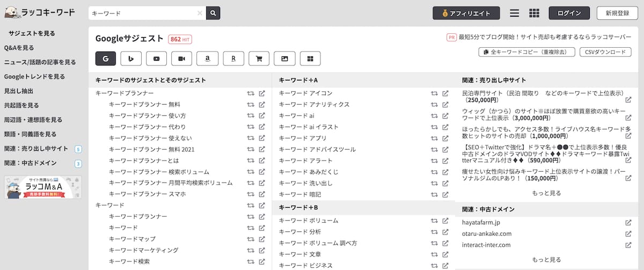644x270 pixels.
Task: Click もっと見る under 中古ドメイン
Action: (546, 260)
